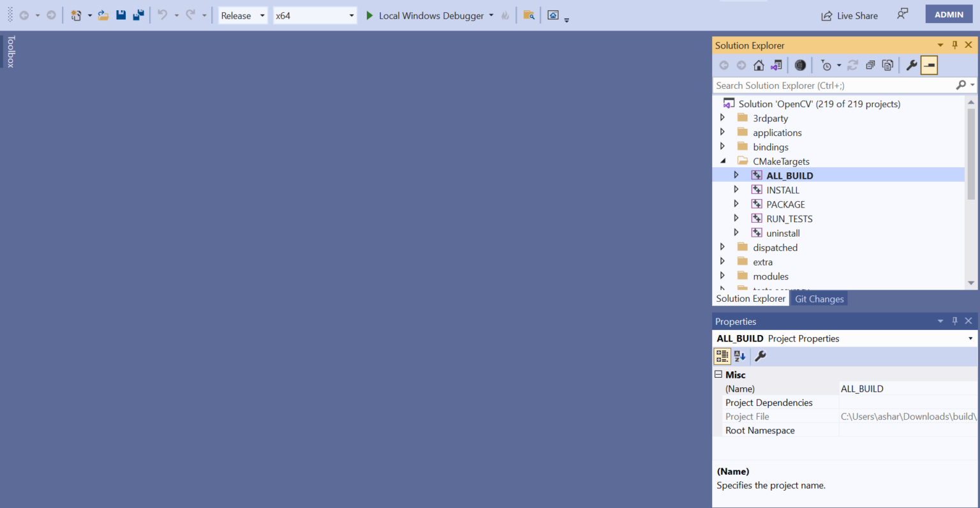Expand the modules folder
Image resolution: width=980 pixels, height=508 pixels.
[722, 276]
